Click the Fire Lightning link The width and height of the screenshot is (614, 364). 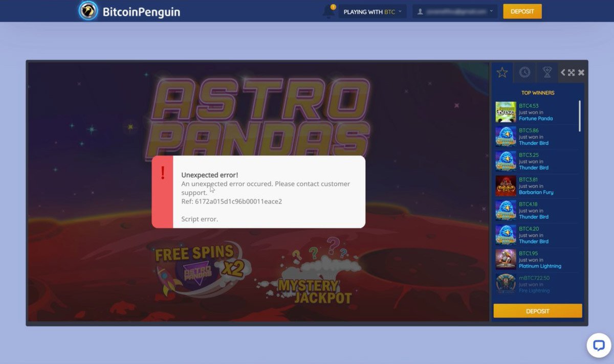[x=534, y=290]
